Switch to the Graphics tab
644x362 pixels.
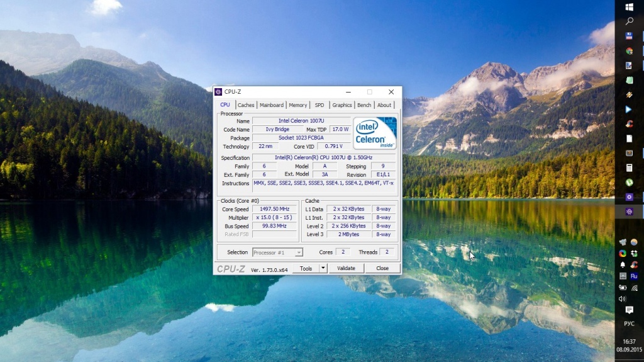[x=342, y=105]
